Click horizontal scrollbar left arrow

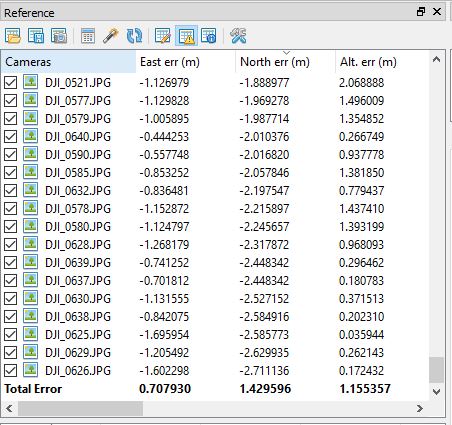[9, 408]
